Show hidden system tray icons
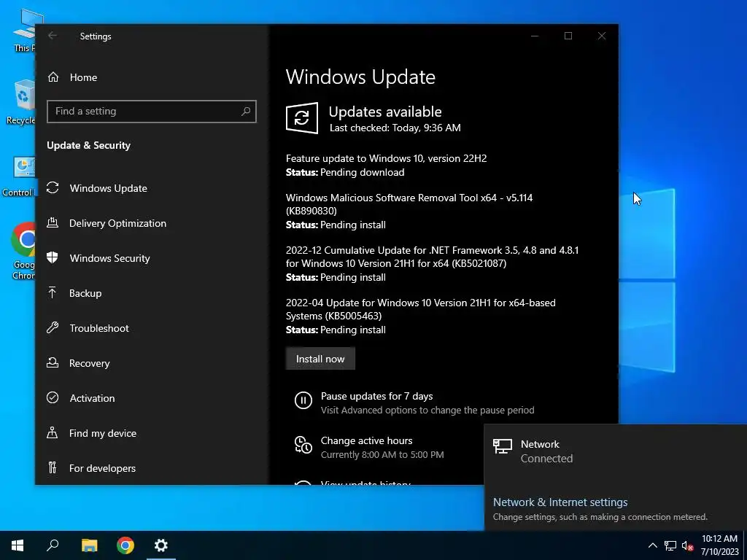The image size is (747, 560). [x=653, y=545]
